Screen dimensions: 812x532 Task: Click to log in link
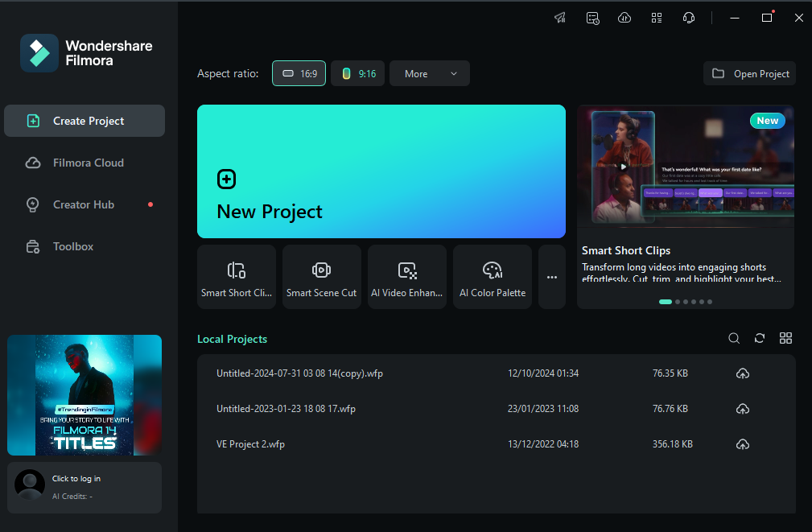click(76, 479)
